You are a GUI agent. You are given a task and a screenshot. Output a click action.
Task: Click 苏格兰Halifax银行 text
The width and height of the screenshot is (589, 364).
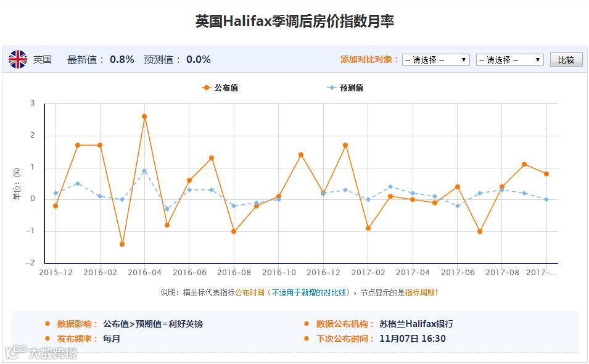[x=416, y=324]
